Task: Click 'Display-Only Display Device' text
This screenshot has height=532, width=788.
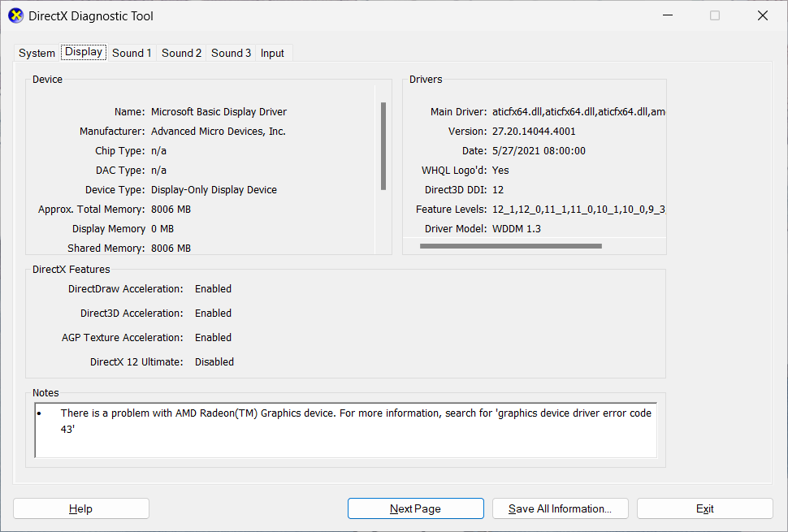Action: coord(214,190)
